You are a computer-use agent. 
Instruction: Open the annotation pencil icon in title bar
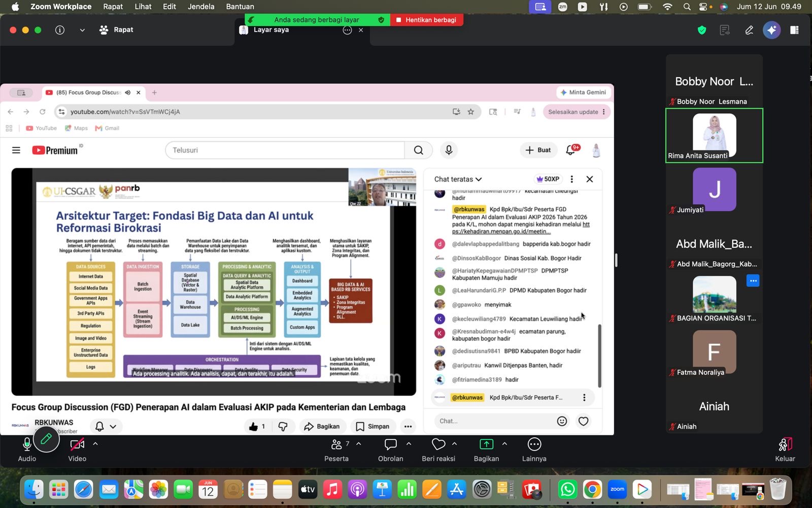(x=749, y=30)
